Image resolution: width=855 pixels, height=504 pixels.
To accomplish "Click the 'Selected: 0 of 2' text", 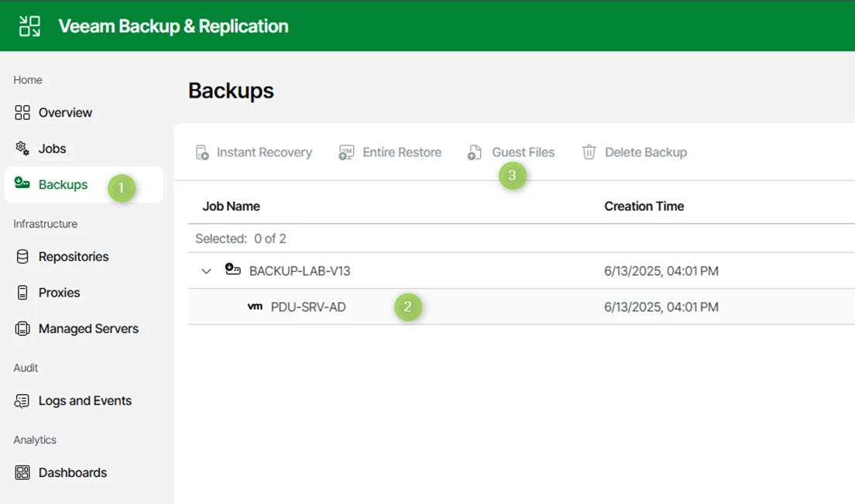I will pyautogui.click(x=241, y=238).
